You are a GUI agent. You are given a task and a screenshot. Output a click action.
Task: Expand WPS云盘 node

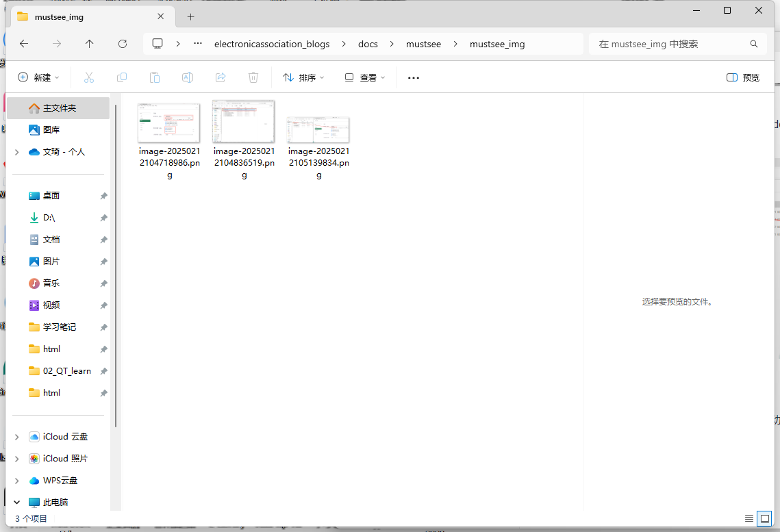click(x=17, y=480)
